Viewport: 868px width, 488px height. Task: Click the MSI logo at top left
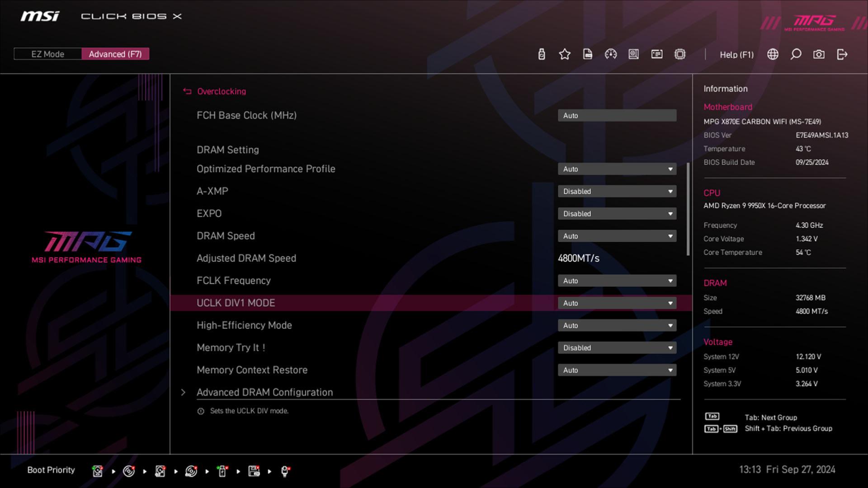click(40, 16)
